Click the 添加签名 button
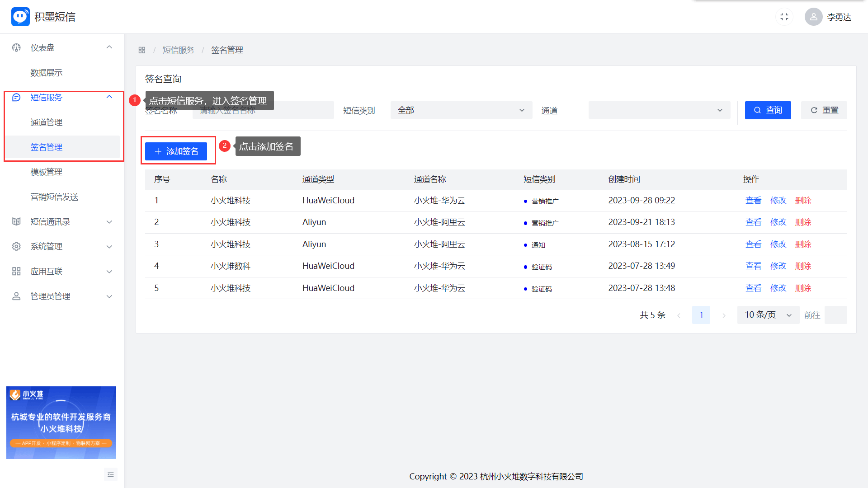The height and width of the screenshot is (488, 868). pyautogui.click(x=176, y=151)
